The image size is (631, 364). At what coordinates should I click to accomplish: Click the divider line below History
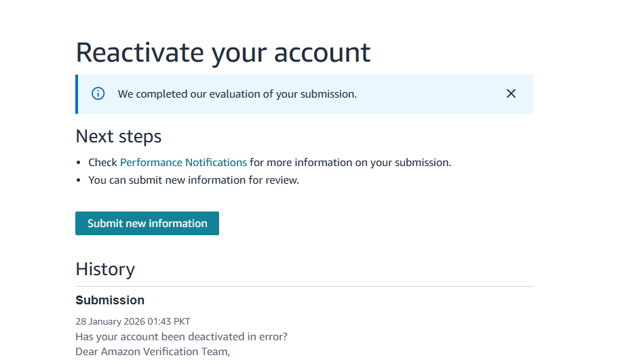(x=304, y=286)
